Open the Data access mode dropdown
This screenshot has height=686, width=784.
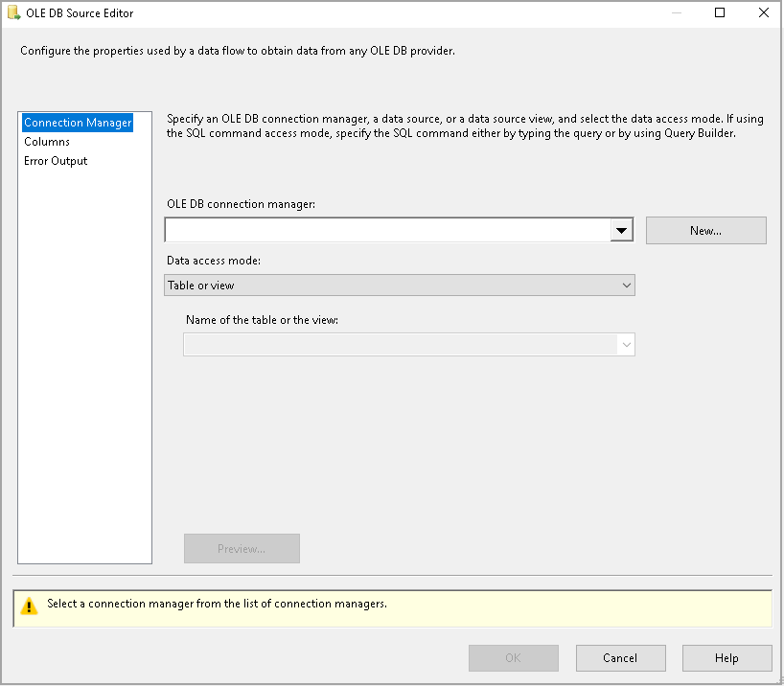coord(625,285)
